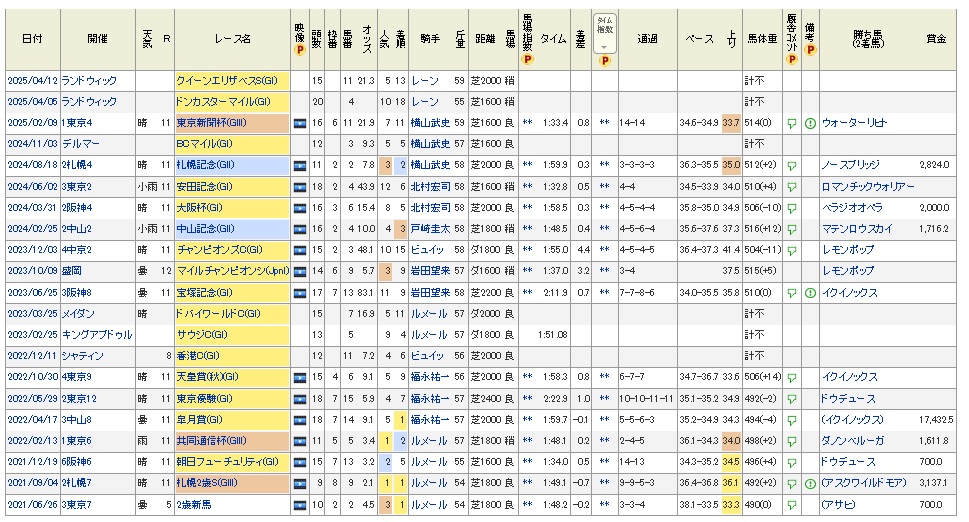This screenshot has width=969, height=522.
Task: Open winner horse ノースブリッジ link
Action: pyautogui.click(x=851, y=166)
